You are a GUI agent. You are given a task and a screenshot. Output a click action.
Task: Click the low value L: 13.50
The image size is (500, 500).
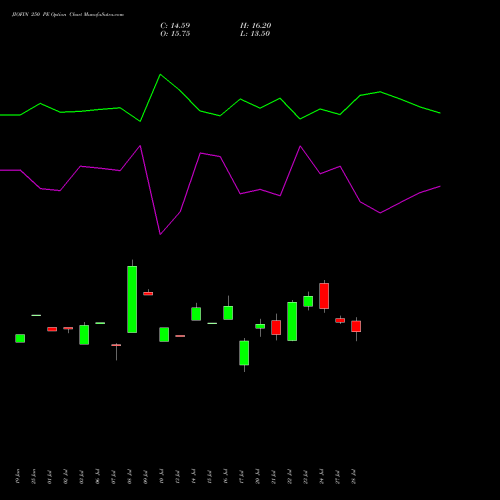click(255, 34)
